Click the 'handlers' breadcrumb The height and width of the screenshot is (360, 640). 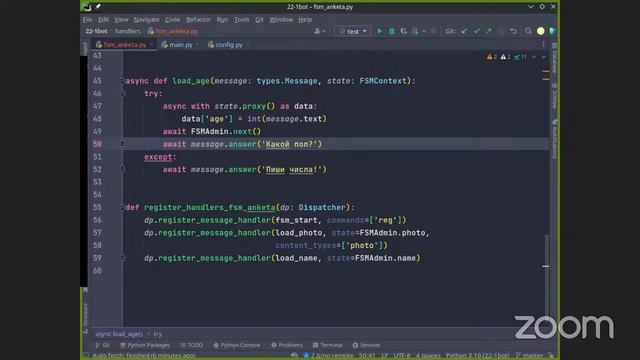tap(128, 31)
